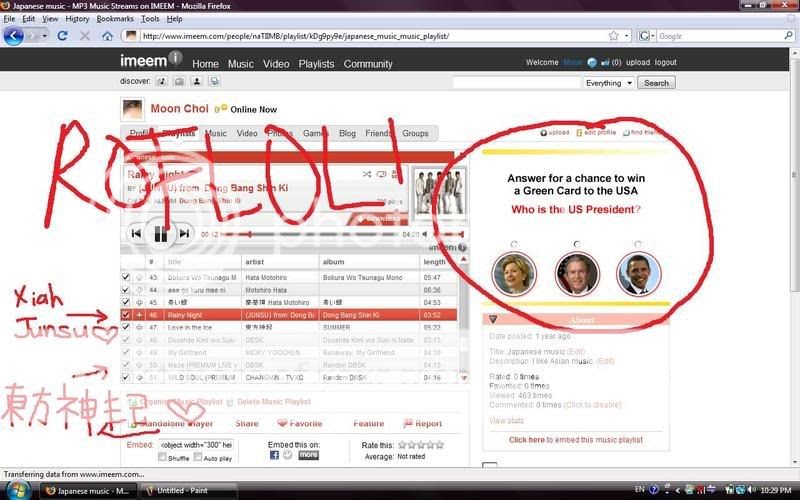Open the address bar history dropdown

click(627, 36)
